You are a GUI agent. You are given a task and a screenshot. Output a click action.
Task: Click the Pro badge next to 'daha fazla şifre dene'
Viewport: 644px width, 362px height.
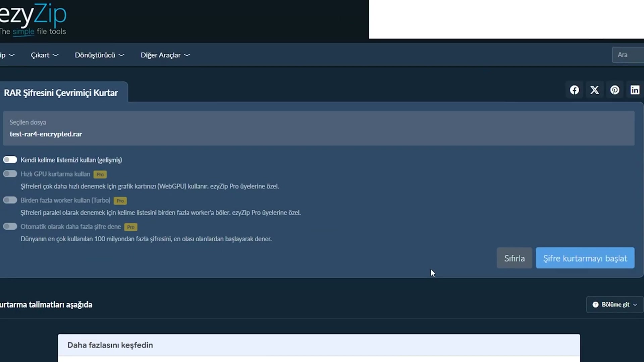(x=130, y=227)
